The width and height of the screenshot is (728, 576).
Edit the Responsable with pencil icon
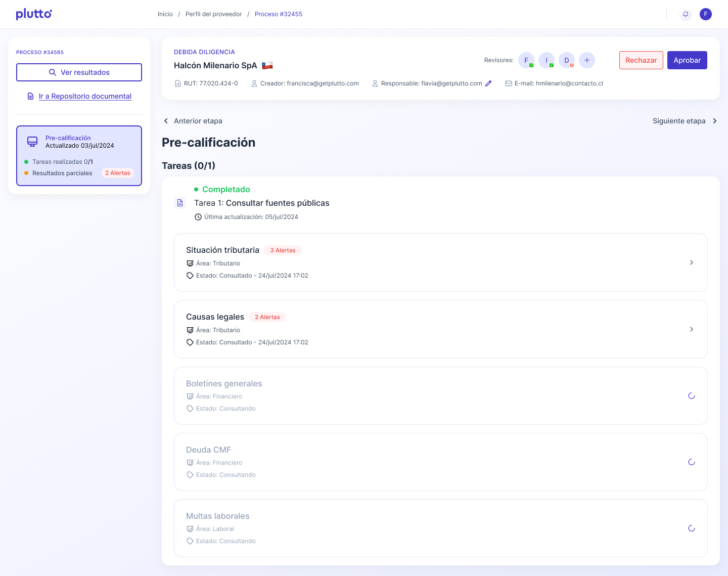(488, 83)
